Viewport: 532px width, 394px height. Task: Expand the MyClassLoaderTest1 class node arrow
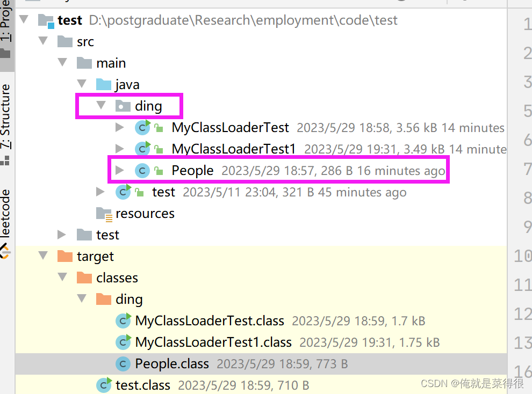tap(119, 148)
